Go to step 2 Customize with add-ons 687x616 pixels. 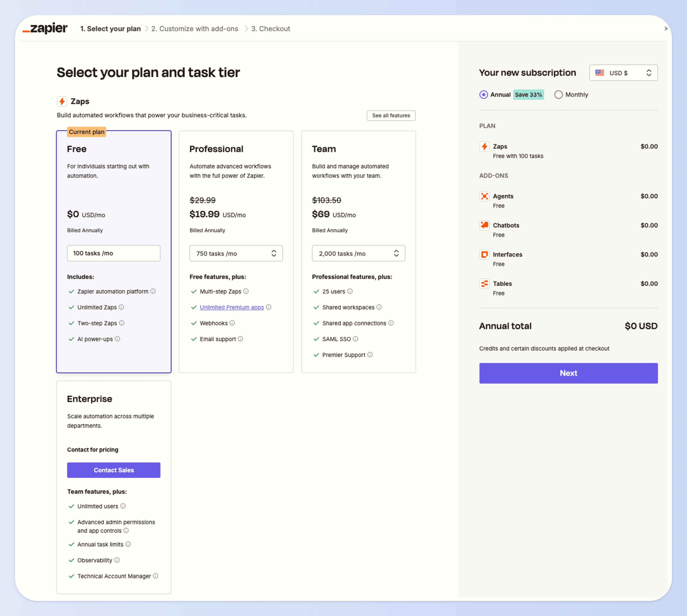point(195,29)
